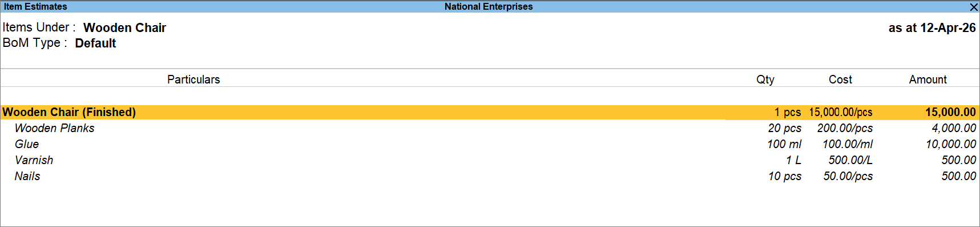Click the Wooden Chair stock group name
Screen dimensions: 980x227
pos(124,27)
